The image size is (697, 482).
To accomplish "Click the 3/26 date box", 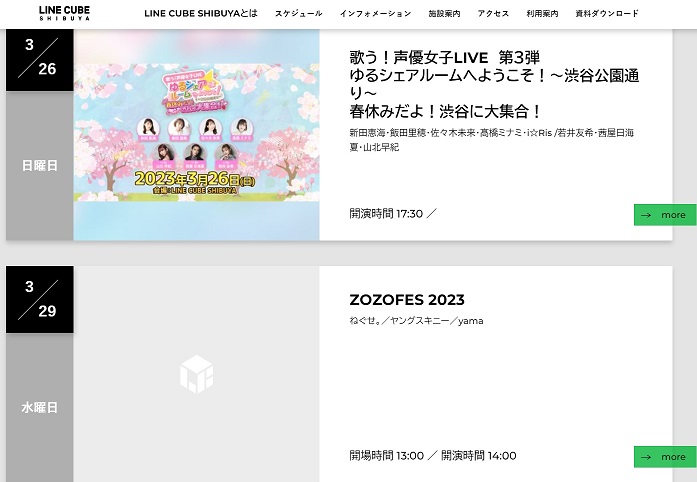I will pyautogui.click(x=40, y=60).
